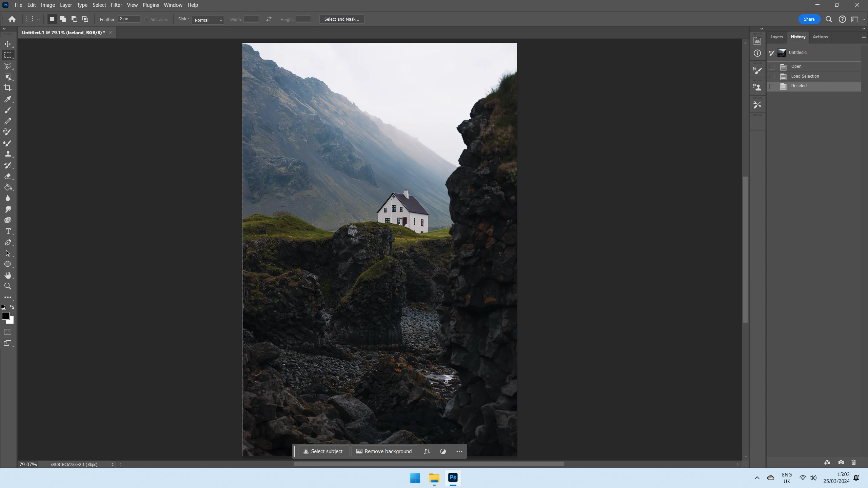Switch to the Layers tab

[x=776, y=37]
